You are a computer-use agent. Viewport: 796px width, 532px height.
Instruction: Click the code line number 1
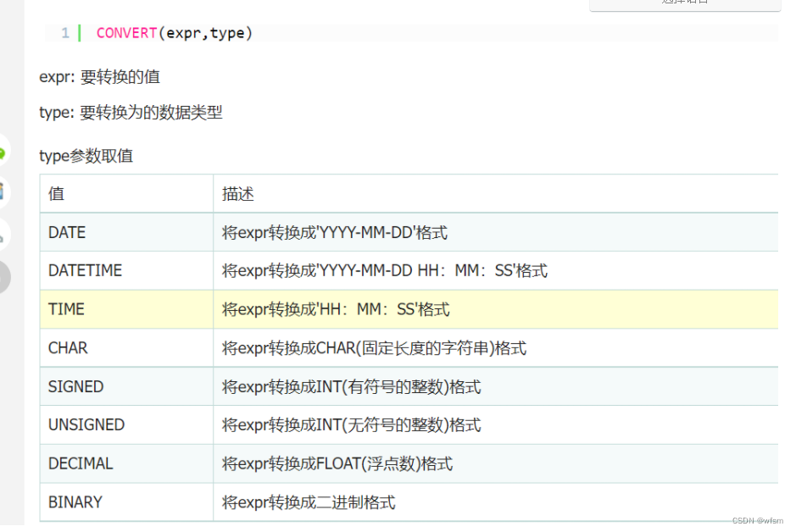click(65, 33)
